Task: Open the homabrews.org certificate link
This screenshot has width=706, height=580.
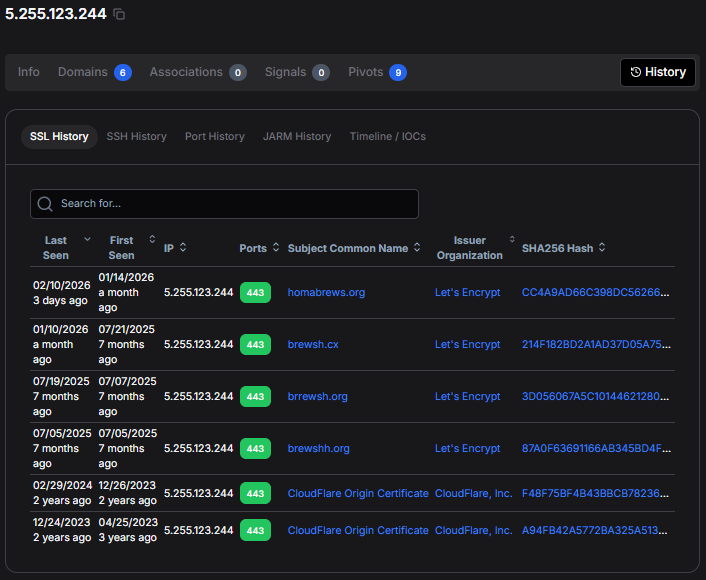Action: [326, 293]
